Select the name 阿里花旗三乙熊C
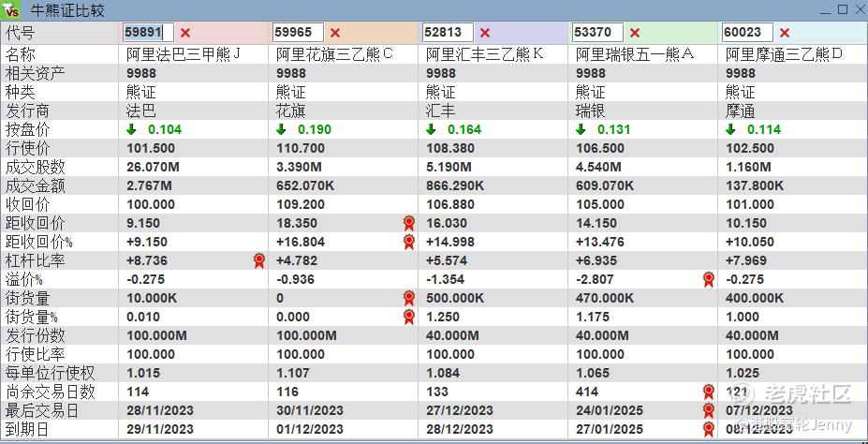 pyautogui.click(x=334, y=54)
